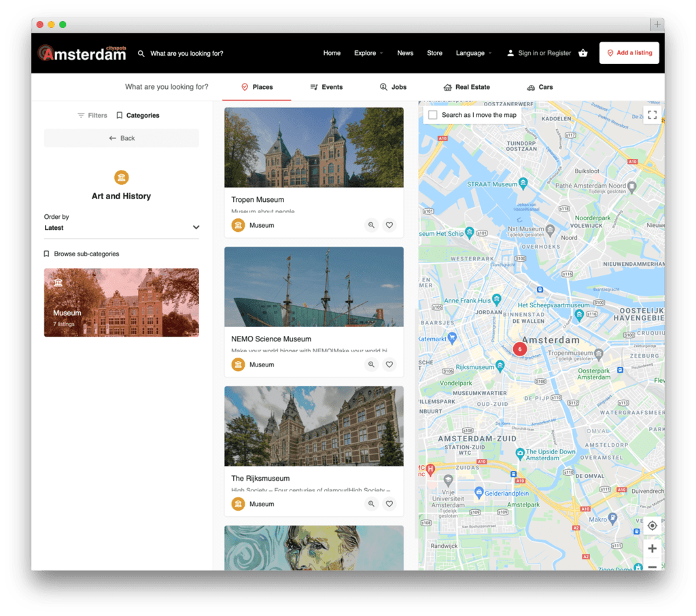Go to the Home page
The image size is (696, 616).
pos(332,53)
